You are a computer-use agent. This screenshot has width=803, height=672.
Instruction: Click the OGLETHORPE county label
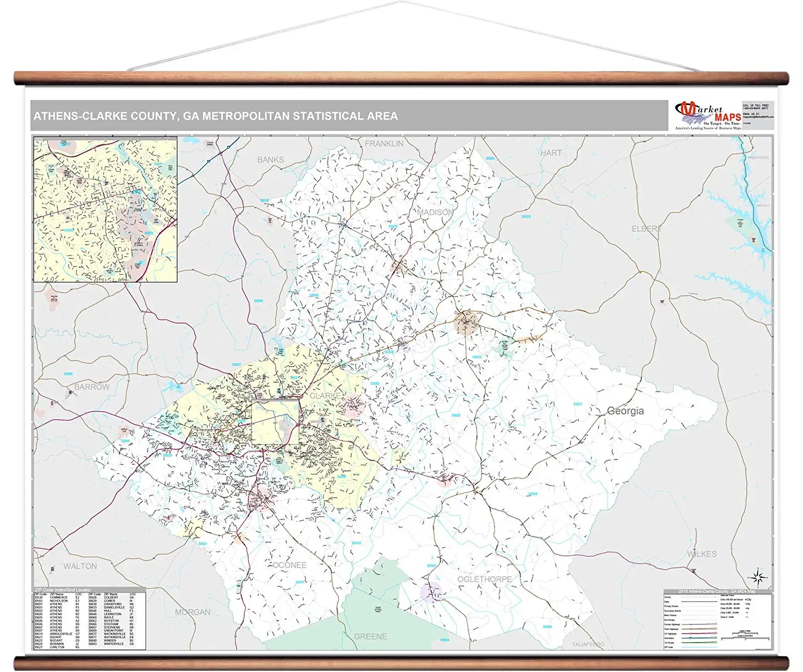click(484, 579)
